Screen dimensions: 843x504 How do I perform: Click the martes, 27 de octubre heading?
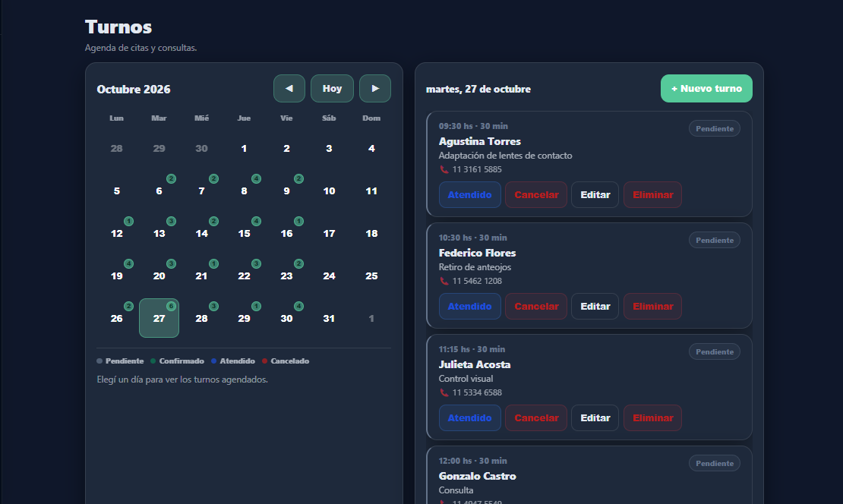coord(478,90)
